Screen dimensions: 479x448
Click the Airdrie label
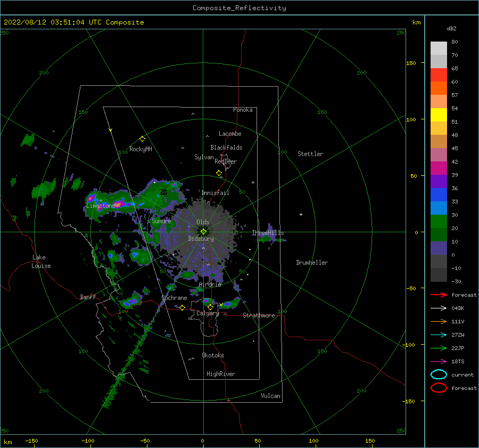(x=210, y=284)
